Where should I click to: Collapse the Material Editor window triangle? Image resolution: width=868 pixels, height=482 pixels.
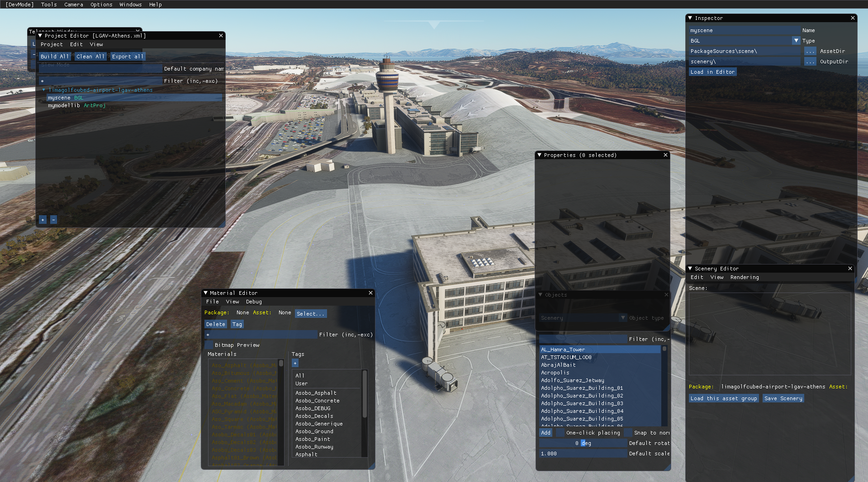tap(205, 293)
